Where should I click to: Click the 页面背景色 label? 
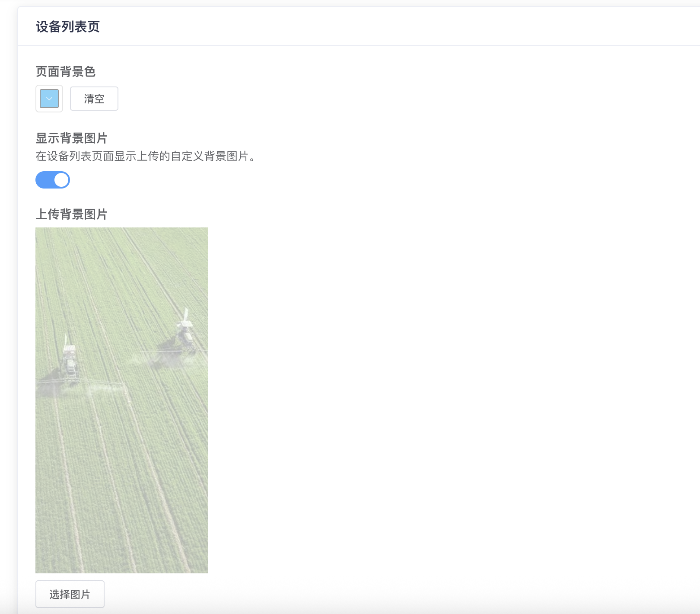point(65,71)
